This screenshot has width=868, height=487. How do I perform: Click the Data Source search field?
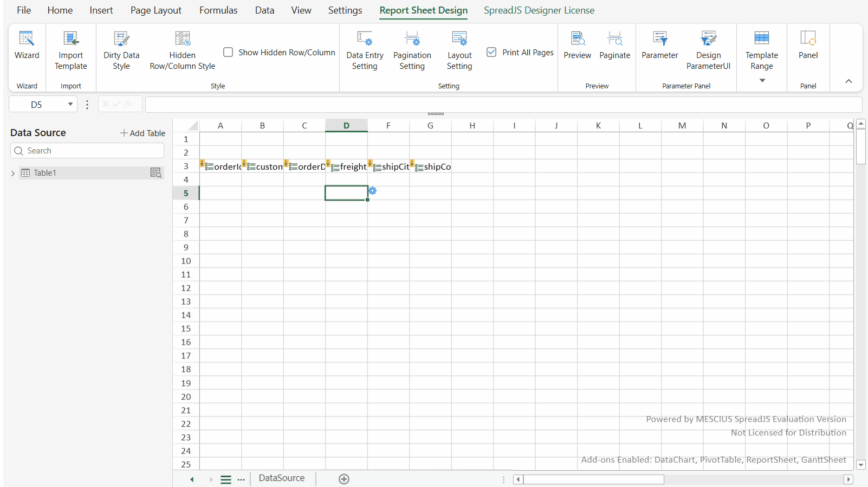[87, 151]
